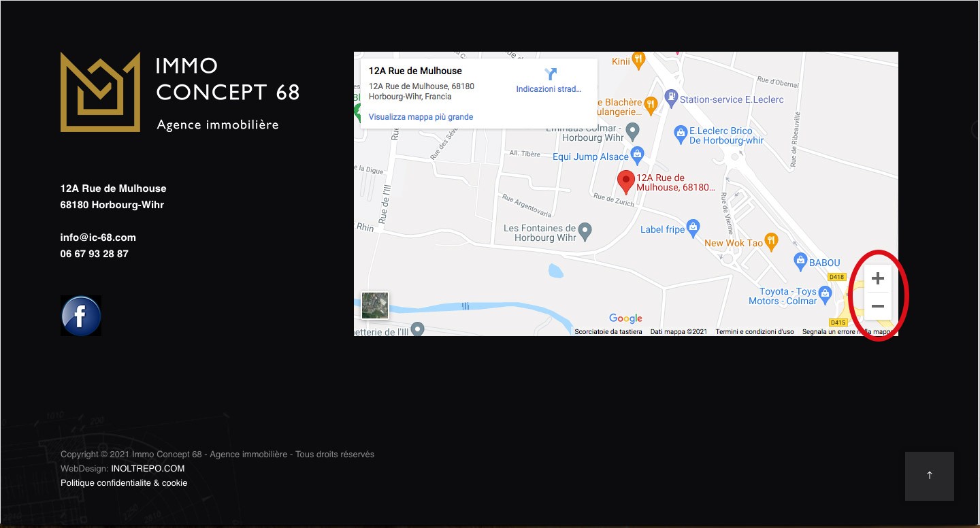Select the New Wok Tao restaurant marker

tap(771, 241)
